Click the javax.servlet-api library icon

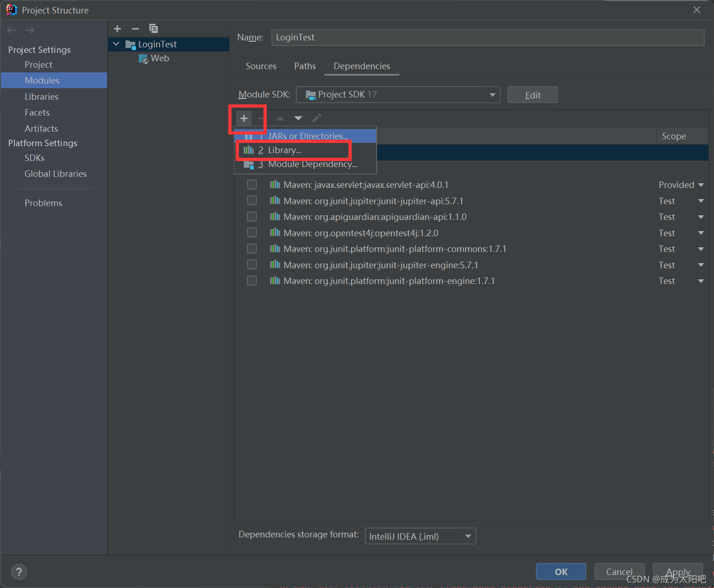click(275, 185)
